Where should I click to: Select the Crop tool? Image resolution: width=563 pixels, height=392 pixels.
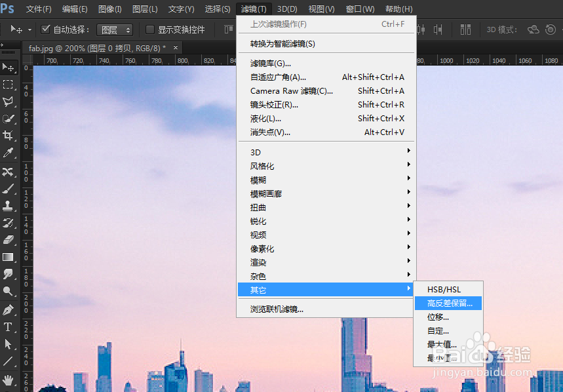pos(8,136)
